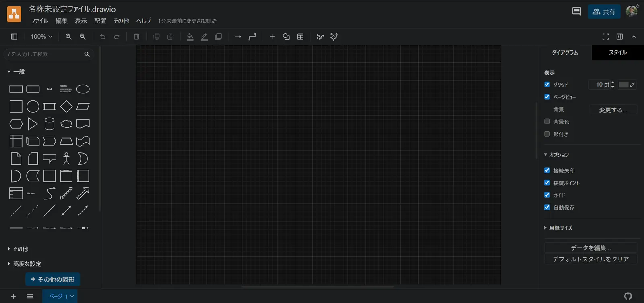The image size is (644, 303).
Task: Click the データを編集 button
Action: coord(590,248)
